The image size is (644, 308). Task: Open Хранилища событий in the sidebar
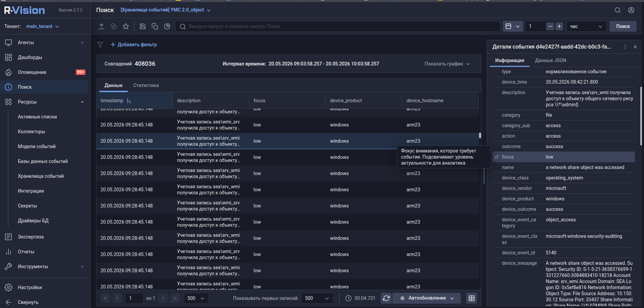click(x=41, y=176)
